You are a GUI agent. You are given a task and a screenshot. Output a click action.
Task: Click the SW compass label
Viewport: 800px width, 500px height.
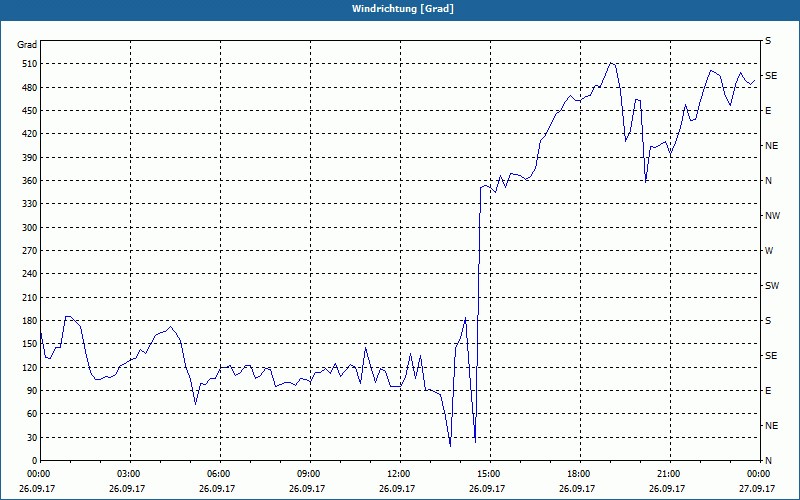(772, 286)
